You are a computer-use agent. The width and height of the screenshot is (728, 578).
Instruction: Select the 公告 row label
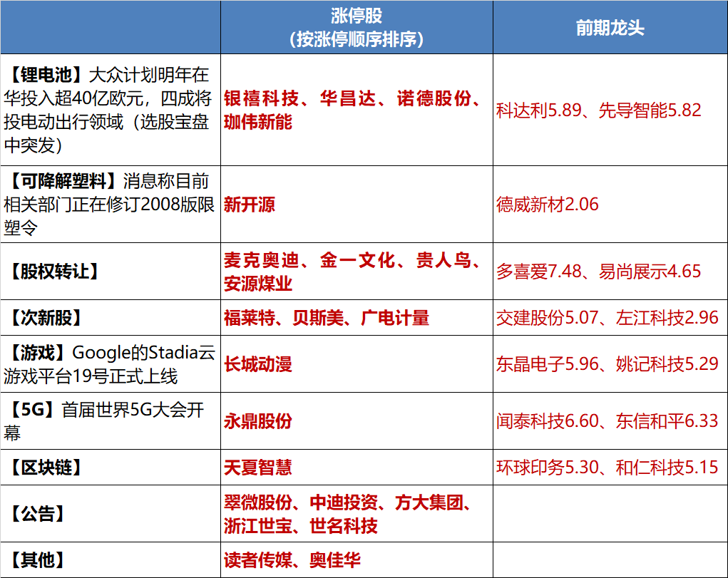[111, 514]
